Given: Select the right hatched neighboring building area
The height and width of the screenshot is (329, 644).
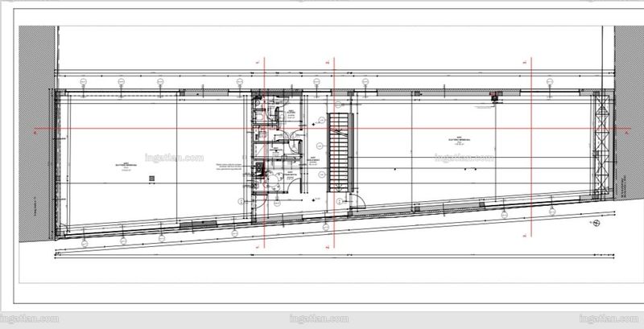Looking at the screenshot, I should [629, 113].
